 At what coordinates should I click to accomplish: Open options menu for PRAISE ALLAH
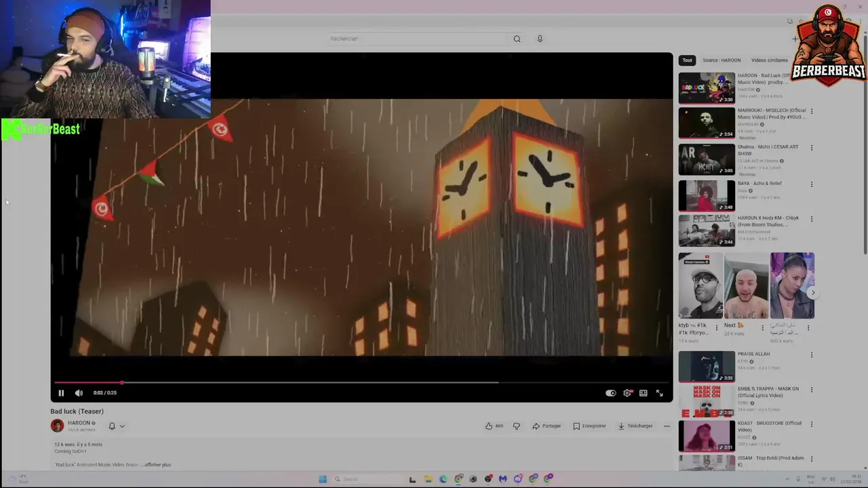(812, 355)
